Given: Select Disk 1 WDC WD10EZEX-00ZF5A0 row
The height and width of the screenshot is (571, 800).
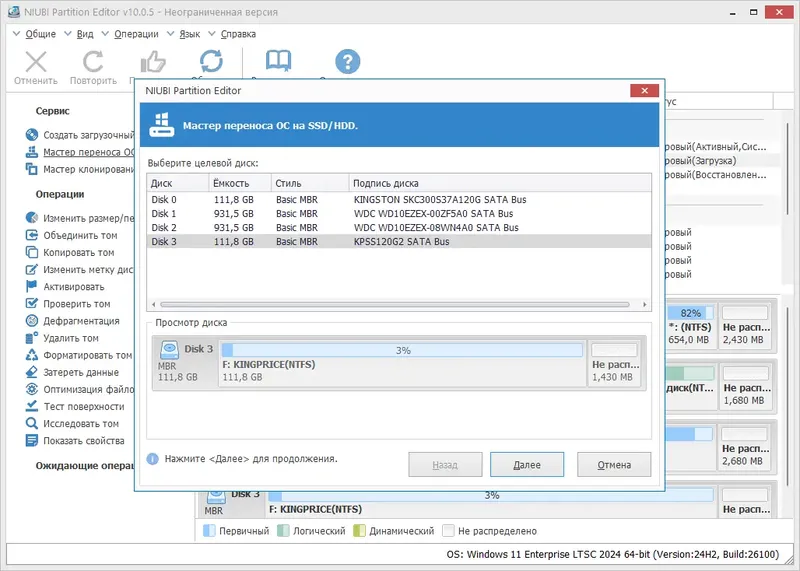Looking at the screenshot, I should pyautogui.click(x=399, y=213).
